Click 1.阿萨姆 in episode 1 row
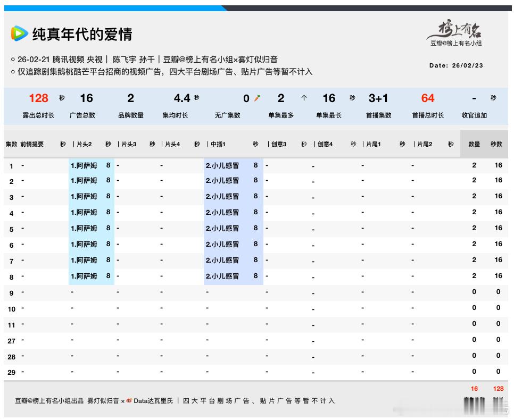Viewport: 514px width, 420px height. [84, 165]
